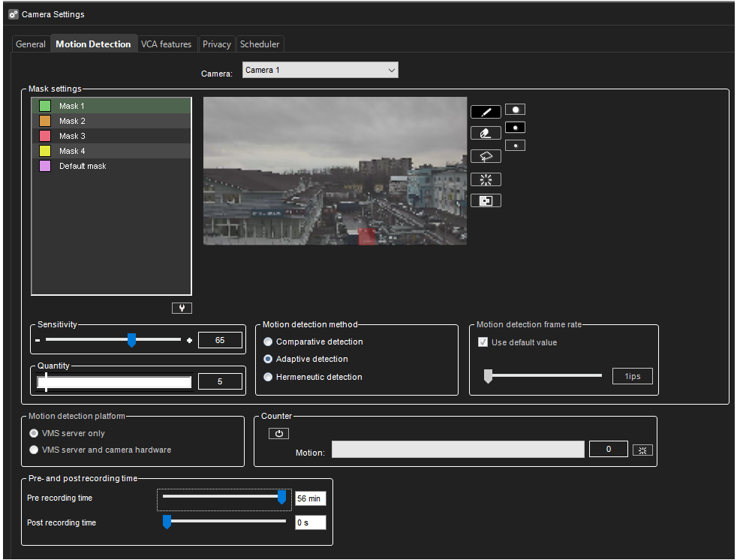Screen dimensions: 737x560
Task: Open the Scheduler tab
Action: point(260,44)
